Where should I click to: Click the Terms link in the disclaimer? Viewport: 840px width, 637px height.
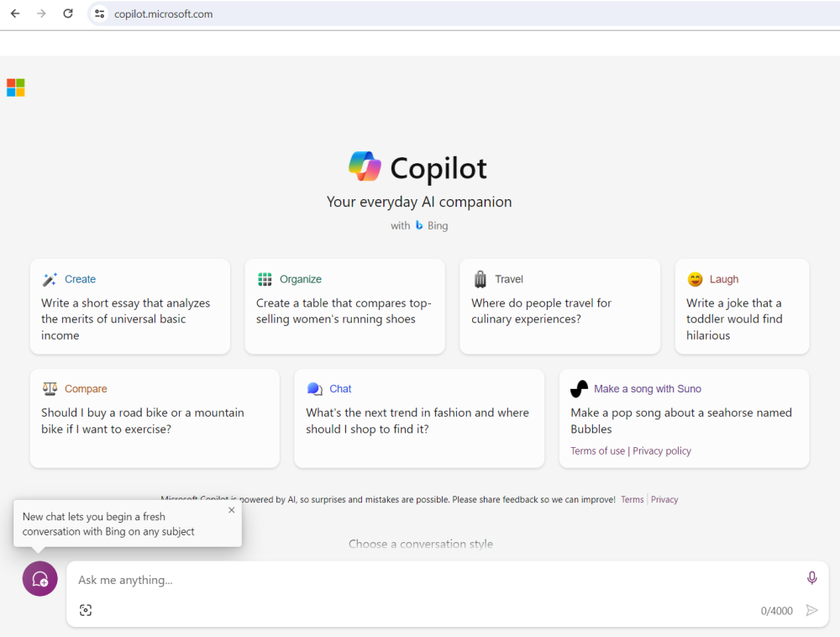(x=632, y=499)
